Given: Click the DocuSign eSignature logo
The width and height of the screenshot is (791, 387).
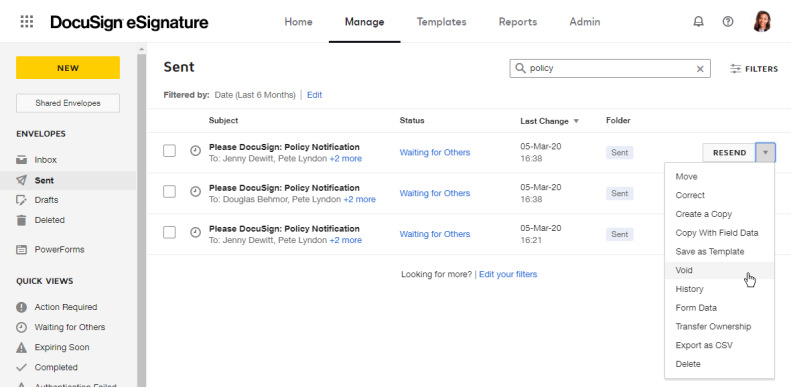Looking at the screenshot, I should tap(129, 22).
